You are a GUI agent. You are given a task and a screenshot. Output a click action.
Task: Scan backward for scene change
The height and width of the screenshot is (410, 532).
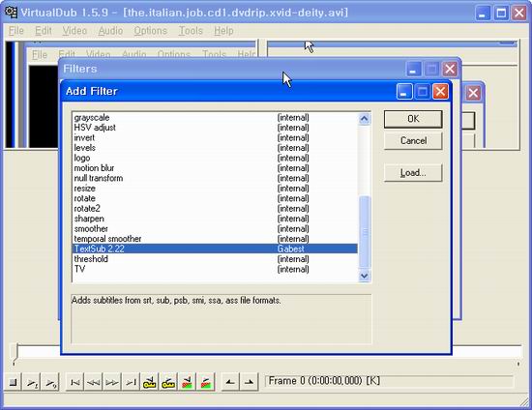pos(187,382)
